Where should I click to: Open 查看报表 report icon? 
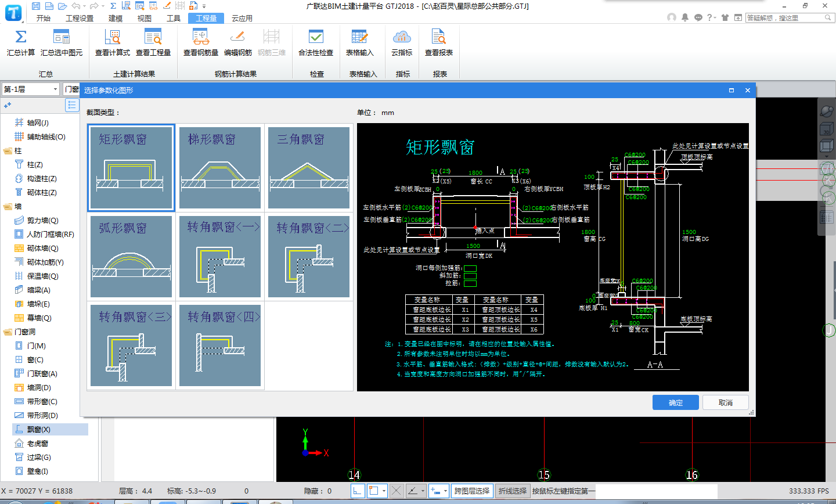439,37
